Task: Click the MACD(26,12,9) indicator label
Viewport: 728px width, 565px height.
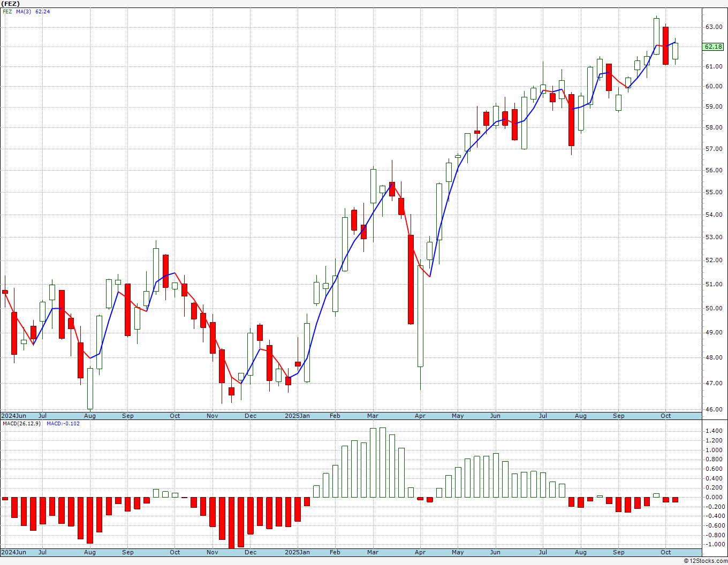Action: point(22,423)
